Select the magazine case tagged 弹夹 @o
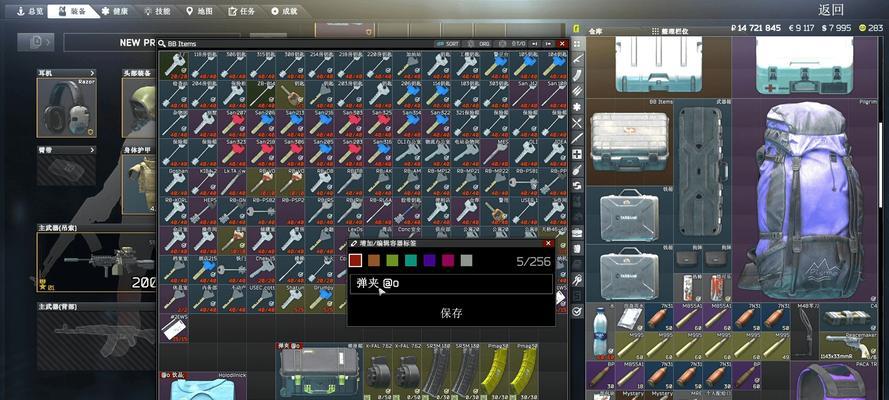The image size is (889, 400). [319, 371]
